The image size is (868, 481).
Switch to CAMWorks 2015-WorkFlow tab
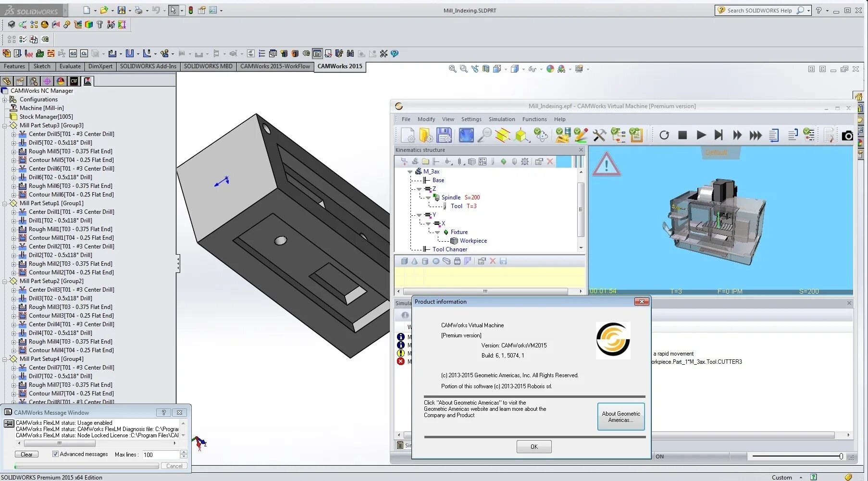275,66
